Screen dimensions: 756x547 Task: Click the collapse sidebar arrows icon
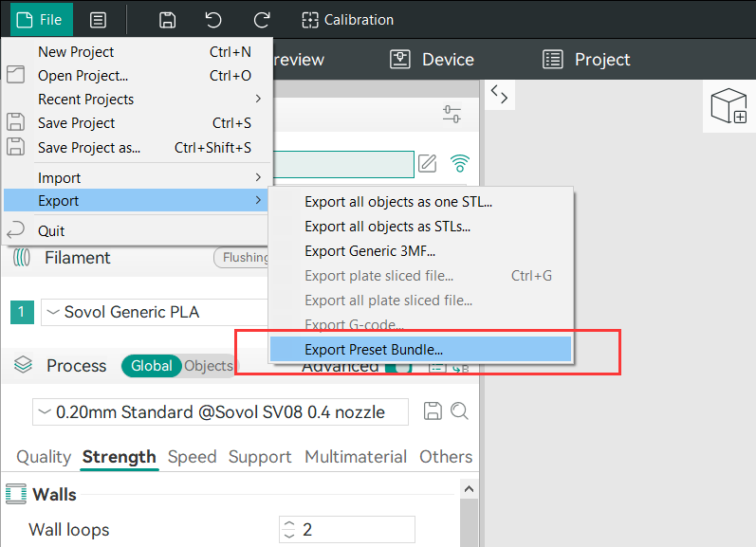tap(499, 94)
